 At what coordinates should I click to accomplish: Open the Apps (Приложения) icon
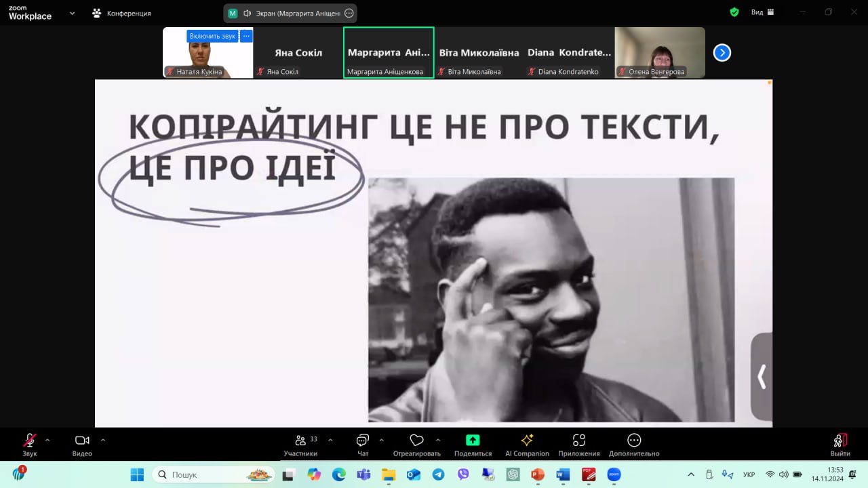[578, 441]
